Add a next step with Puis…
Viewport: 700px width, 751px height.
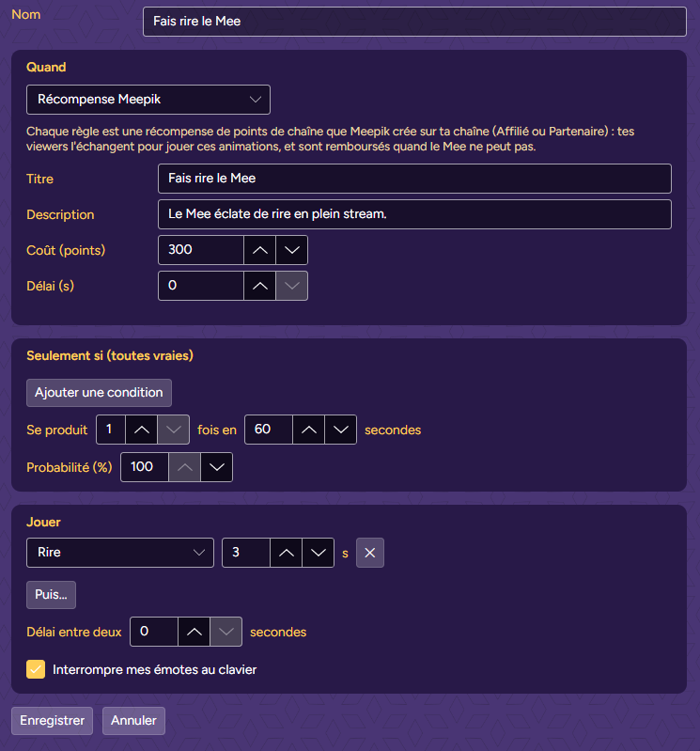[x=52, y=595]
